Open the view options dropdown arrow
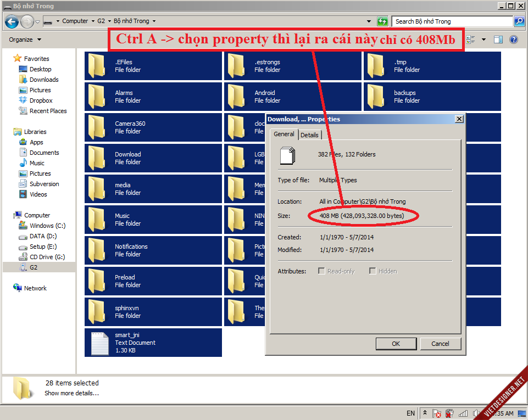The width and height of the screenshot is (528, 420). (484, 40)
